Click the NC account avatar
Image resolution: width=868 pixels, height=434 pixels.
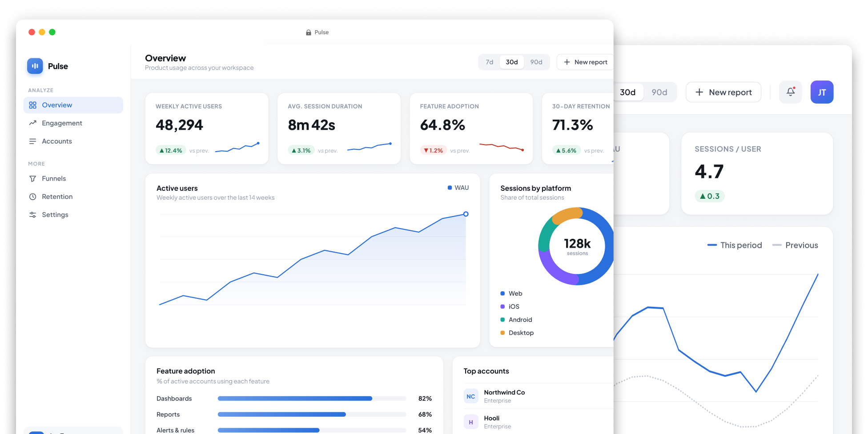click(x=471, y=396)
